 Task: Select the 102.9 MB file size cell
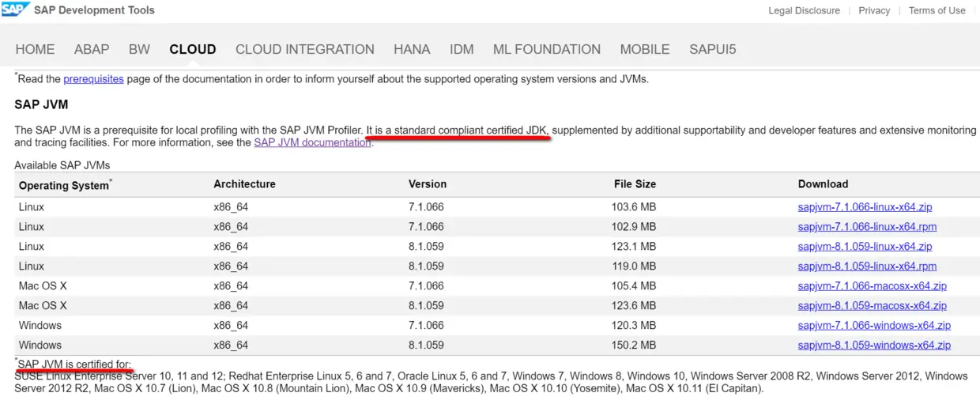[x=634, y=227]
